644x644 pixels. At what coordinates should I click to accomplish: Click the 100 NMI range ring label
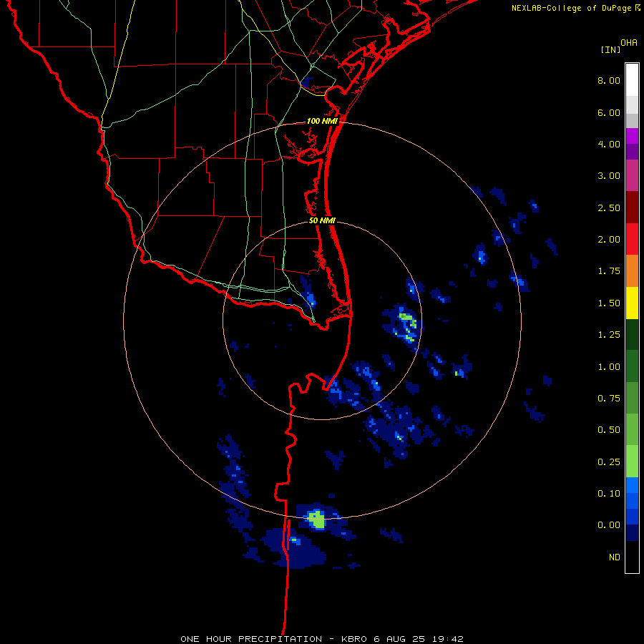pos(322,121)
